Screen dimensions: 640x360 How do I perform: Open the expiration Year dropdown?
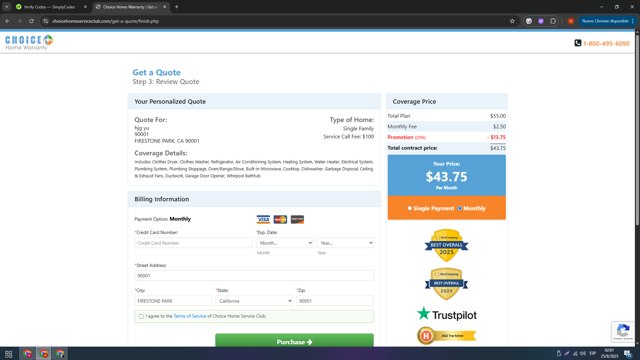345,243
